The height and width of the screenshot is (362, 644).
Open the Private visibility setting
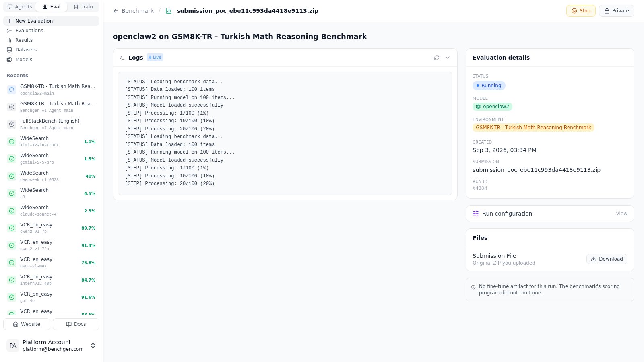617,11
